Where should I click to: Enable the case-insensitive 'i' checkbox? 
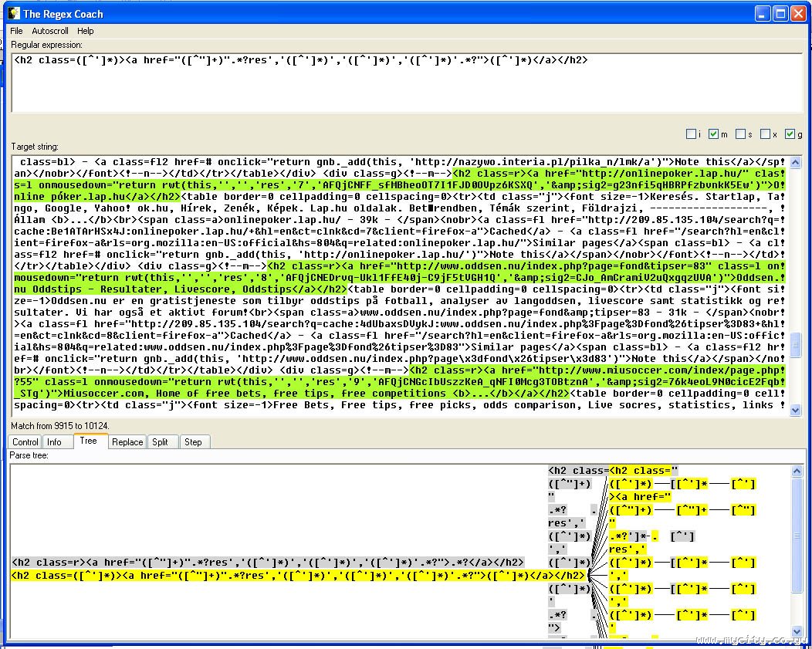pyautogui.click(x=691, y=134)
